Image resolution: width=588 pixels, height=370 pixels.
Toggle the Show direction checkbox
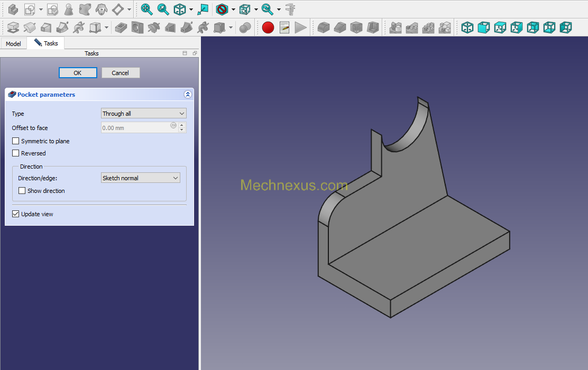[22, 190]
